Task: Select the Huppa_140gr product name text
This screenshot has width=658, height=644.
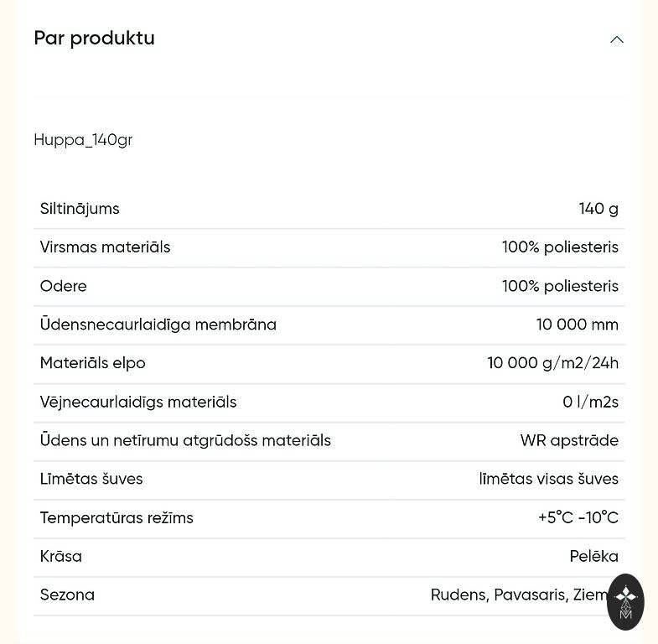Action: point(83,140)
